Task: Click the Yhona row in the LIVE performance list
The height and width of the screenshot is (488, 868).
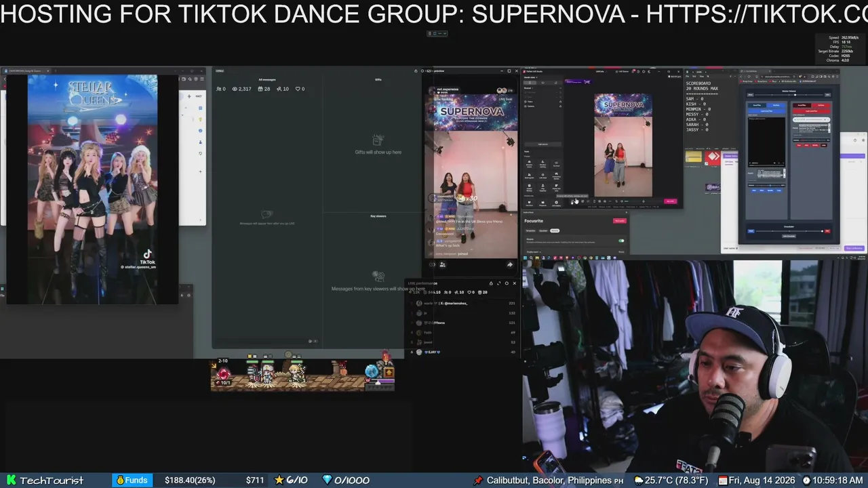Action: [x=463, y=323]
